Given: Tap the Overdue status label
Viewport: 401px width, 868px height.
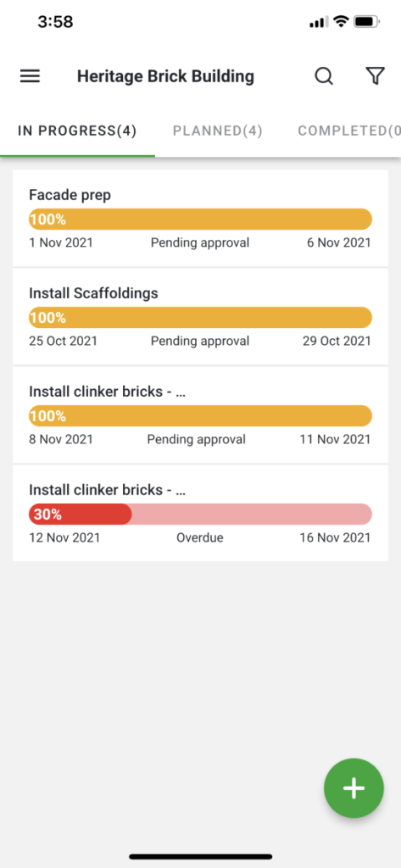Looking at the screenshot, I should coord(200,537).
